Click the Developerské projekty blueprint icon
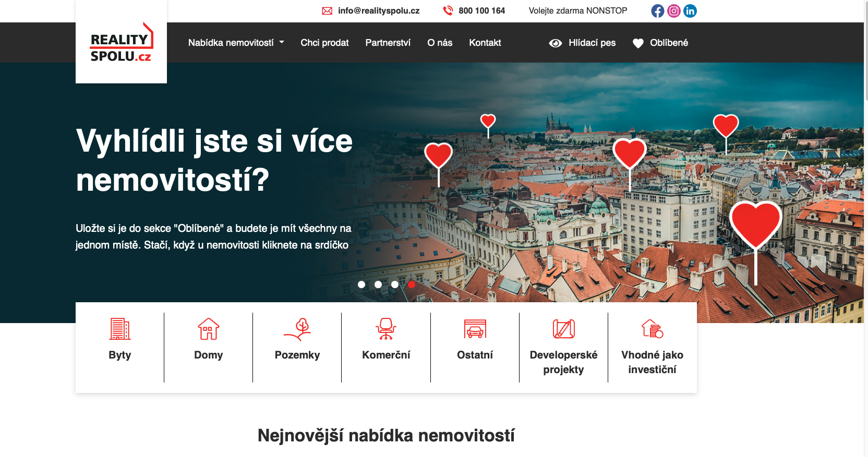This screenshot has height=457, width=868. pyautogui.click(x=563, y=329)
